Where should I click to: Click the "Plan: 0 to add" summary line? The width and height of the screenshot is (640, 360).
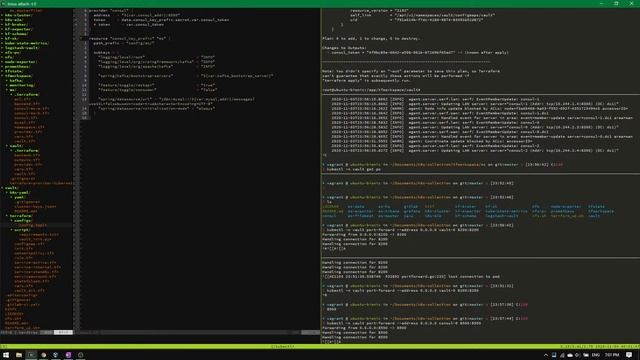371,38
